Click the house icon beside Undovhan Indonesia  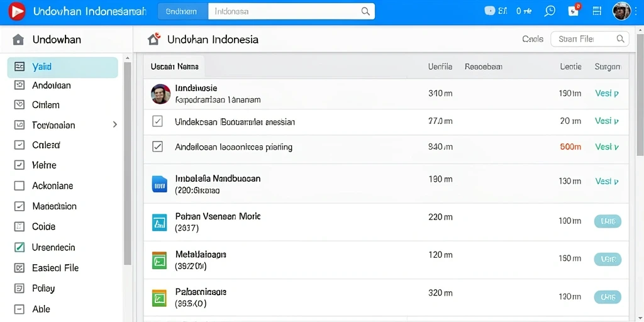154,39
